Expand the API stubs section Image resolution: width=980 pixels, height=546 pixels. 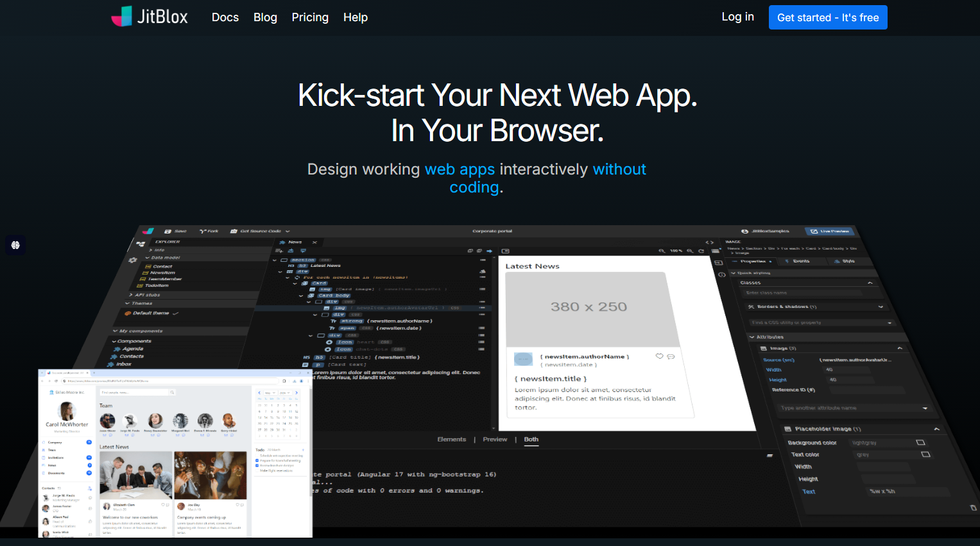pos(145,295)
